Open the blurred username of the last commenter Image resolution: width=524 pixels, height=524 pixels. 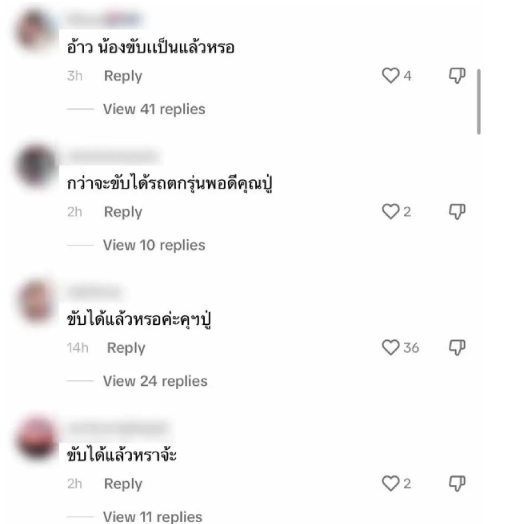(118, 429)
